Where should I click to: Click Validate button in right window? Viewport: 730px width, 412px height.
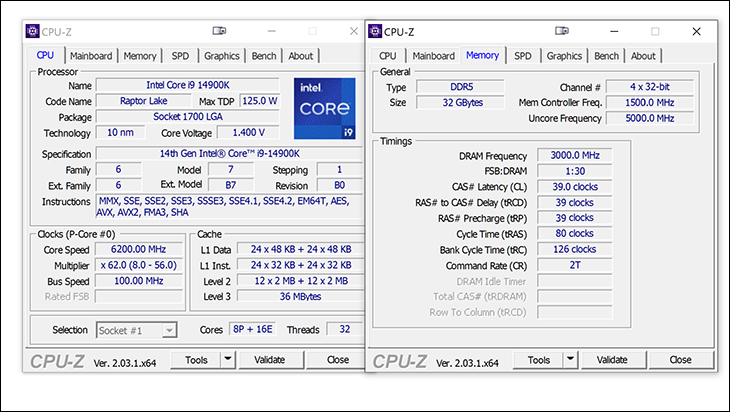click(x=612, y=360)
